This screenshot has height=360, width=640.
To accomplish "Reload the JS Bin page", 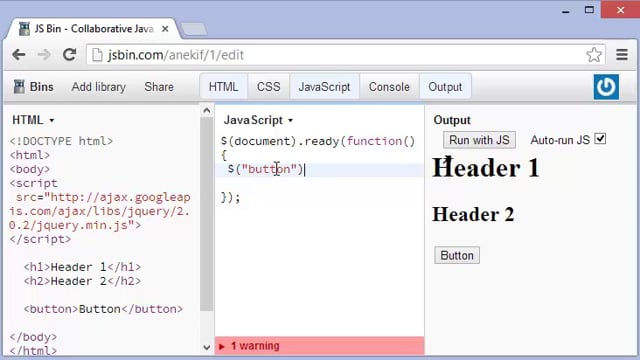I will click(x=69, y=55).
